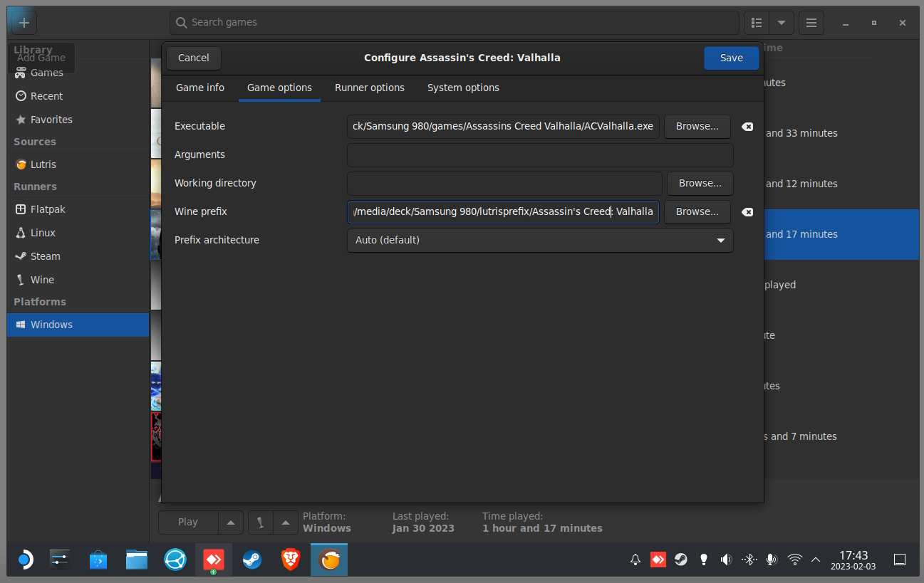Switch to list view icon
The width and height of the screenshot is (924, 583).
pyautogui.click(x=757, y=23)
